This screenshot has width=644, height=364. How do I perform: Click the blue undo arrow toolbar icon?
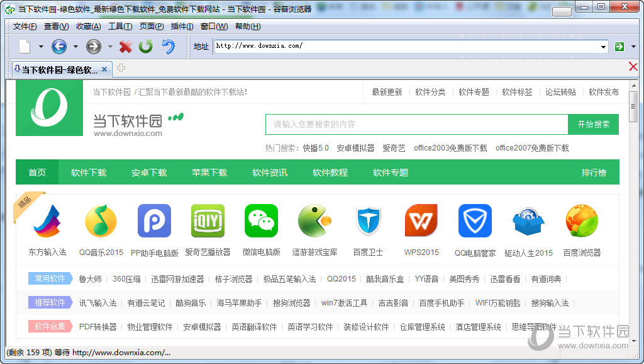click(168, 47)
